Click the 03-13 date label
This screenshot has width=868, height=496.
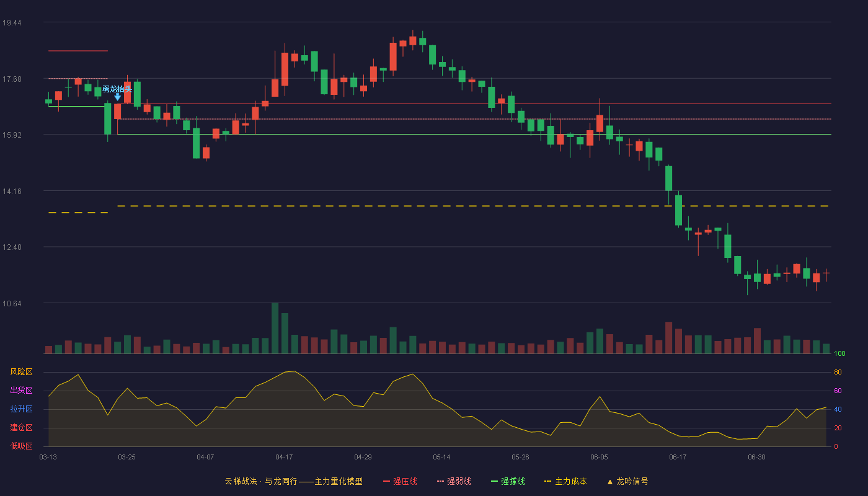pos(48,457)
